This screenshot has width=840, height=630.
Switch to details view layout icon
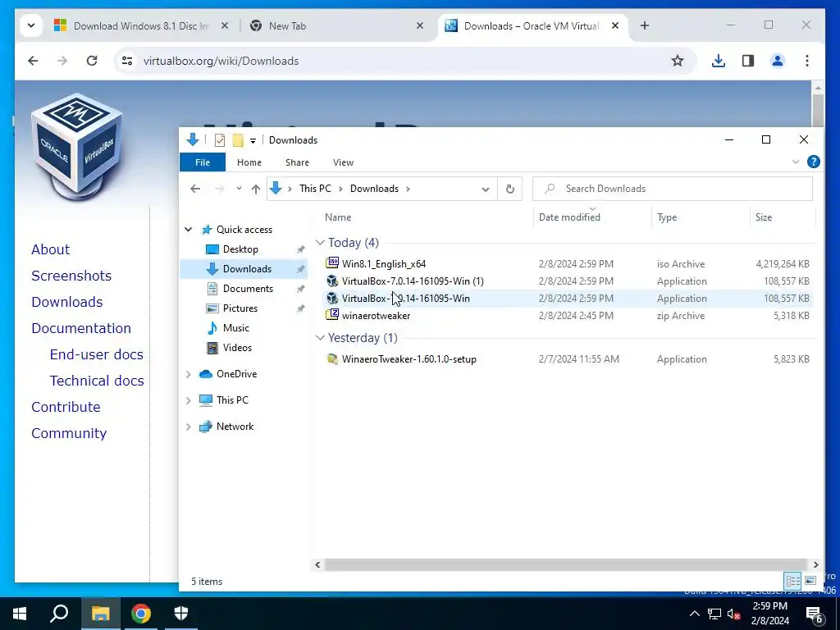793,581
